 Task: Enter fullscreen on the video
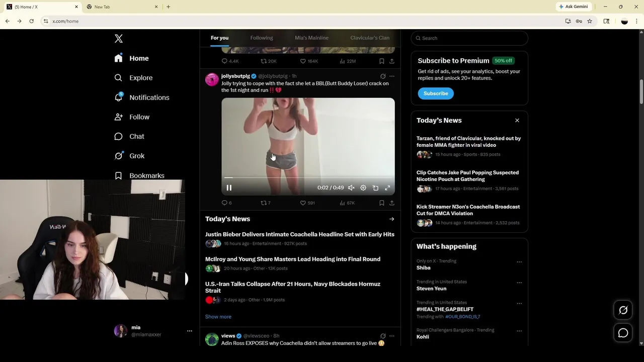(x=387, y=188)
